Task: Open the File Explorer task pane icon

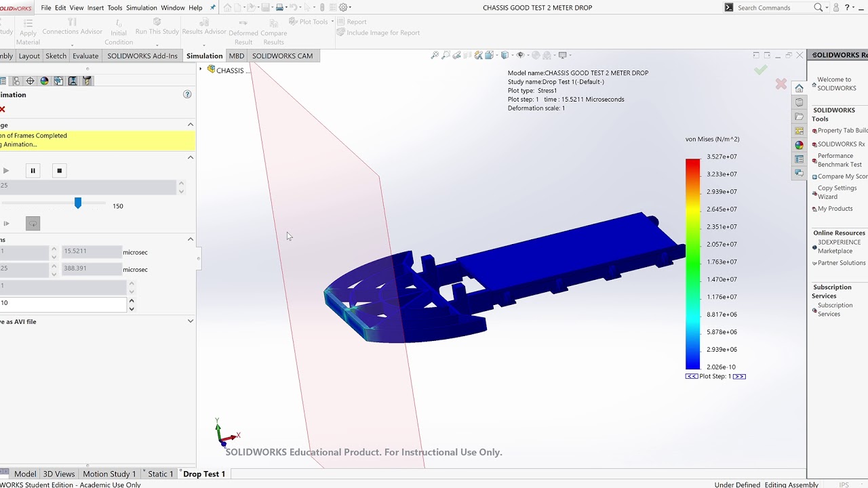Action: [x=799, y=117]
